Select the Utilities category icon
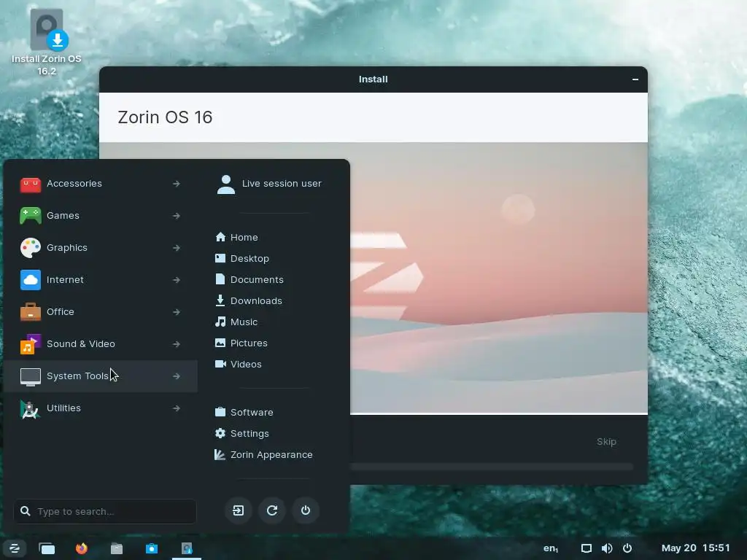This screenshot has width=747, height=560. click(x=31, y=408)
